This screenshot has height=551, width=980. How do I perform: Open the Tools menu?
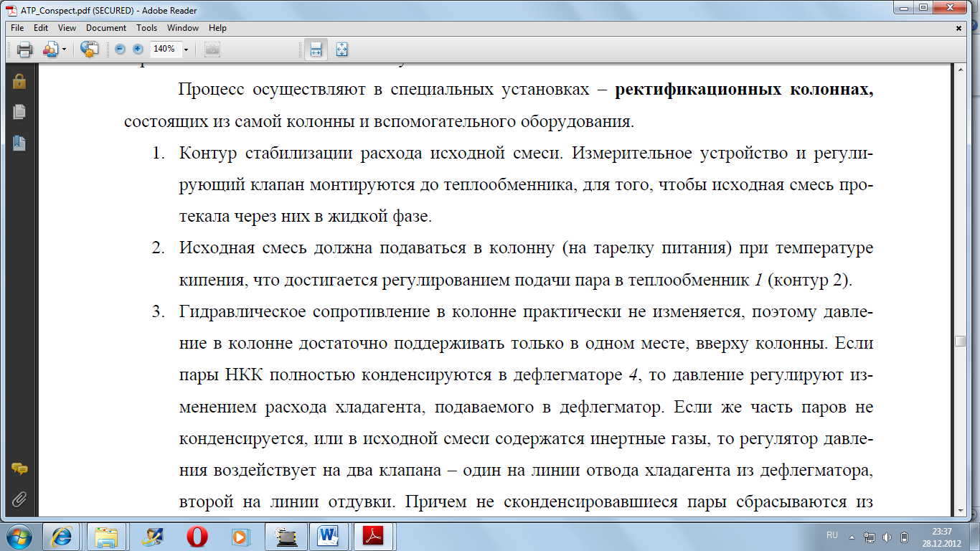146,28
